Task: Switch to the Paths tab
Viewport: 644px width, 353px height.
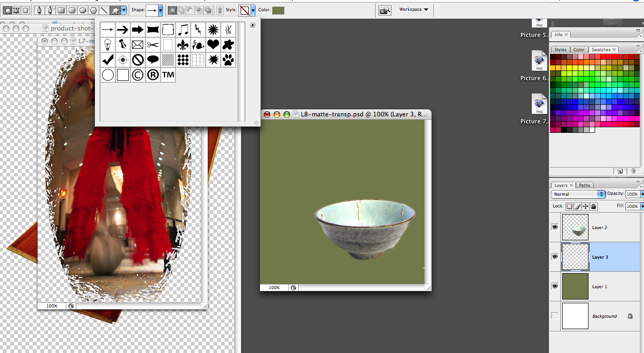Action: point(584,185)
